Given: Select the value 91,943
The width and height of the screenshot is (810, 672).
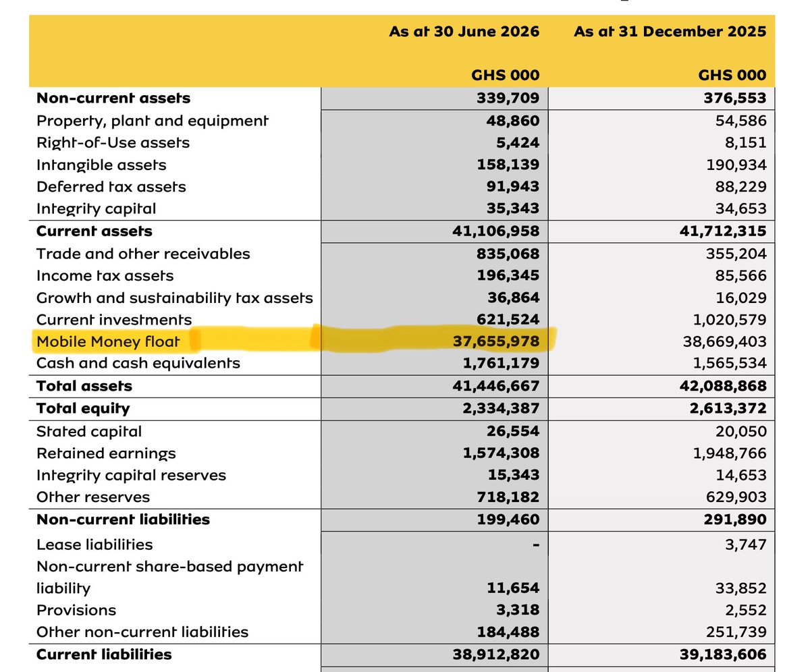Looking at the screenshot, I should [514, 187].
